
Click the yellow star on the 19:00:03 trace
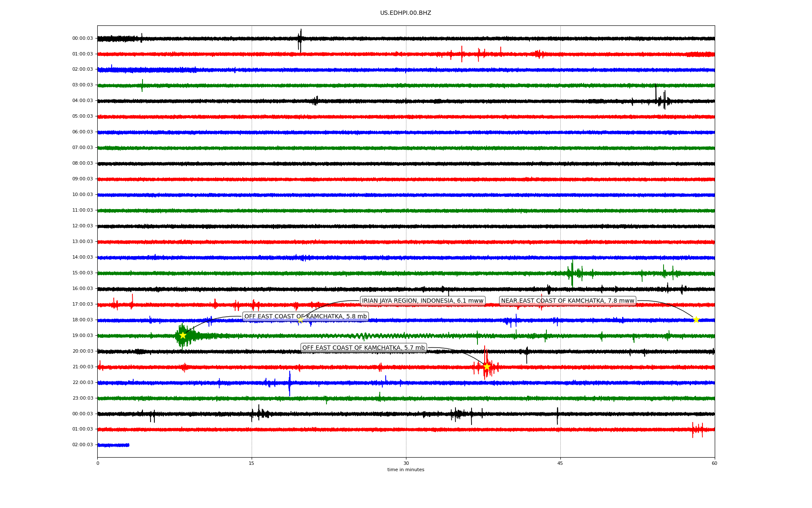click(183, 335)
